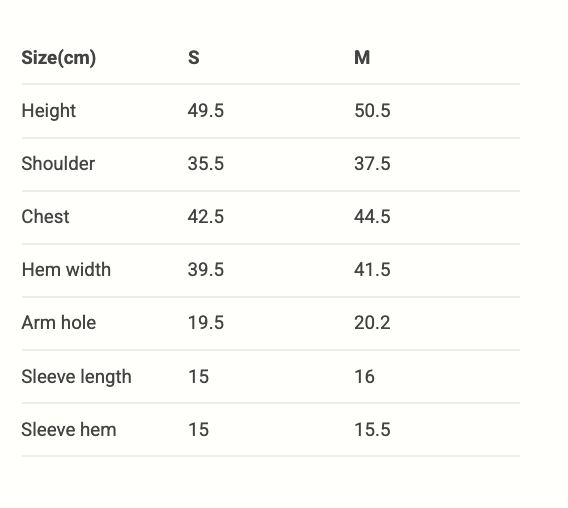
Task: Click Height value 49.5 for size S
Action: coord(206,111)
